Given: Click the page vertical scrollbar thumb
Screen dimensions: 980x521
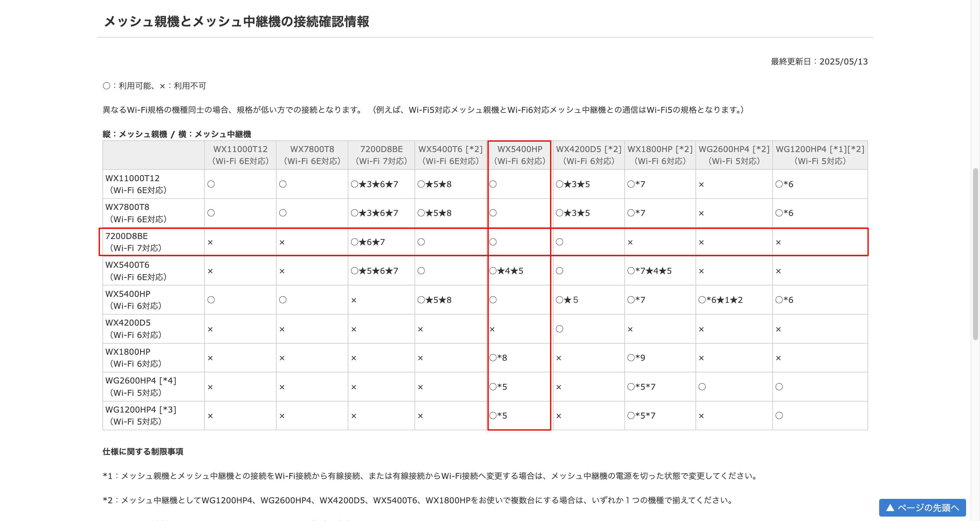Looking at the screenshot, I should [975, 254].
